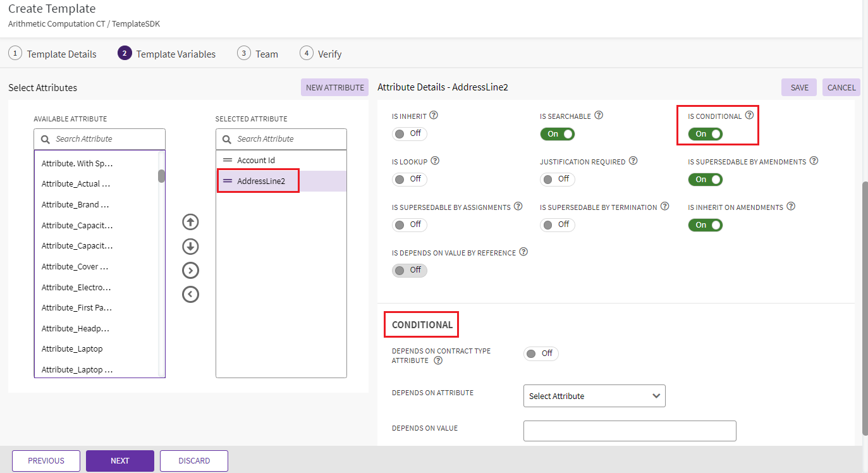Click the Next button
Image resolution: width=868 pixels, height=473 pixels.
click(x=120, y=461)
